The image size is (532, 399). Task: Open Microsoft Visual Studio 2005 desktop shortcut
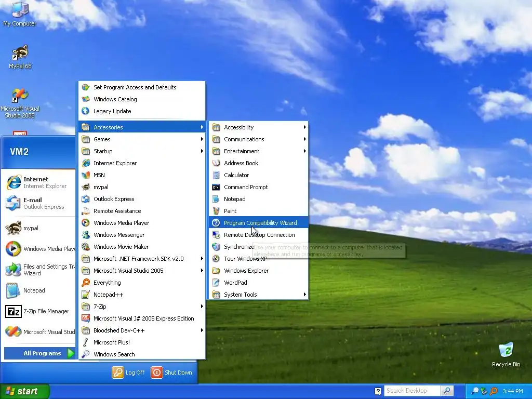pos(20,103)
